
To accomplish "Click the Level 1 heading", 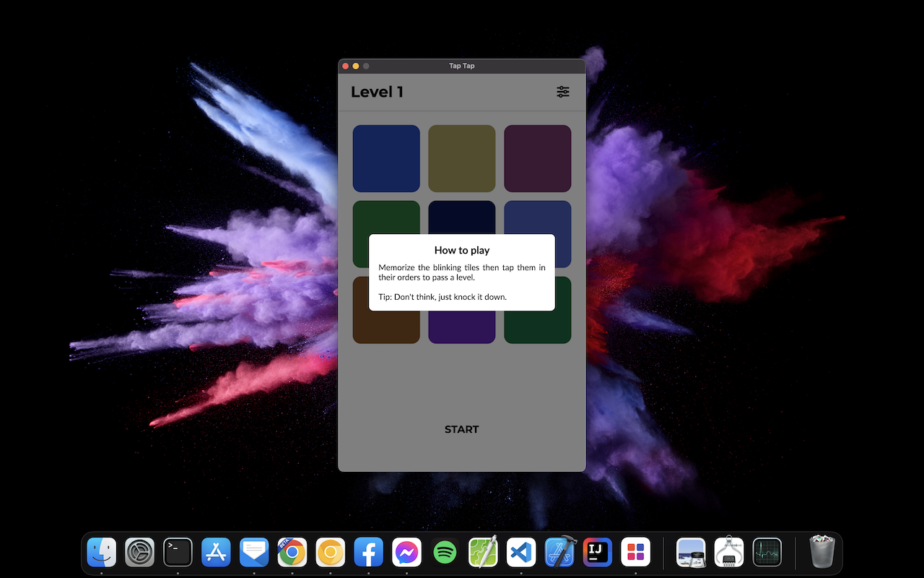I will (377, 92).
